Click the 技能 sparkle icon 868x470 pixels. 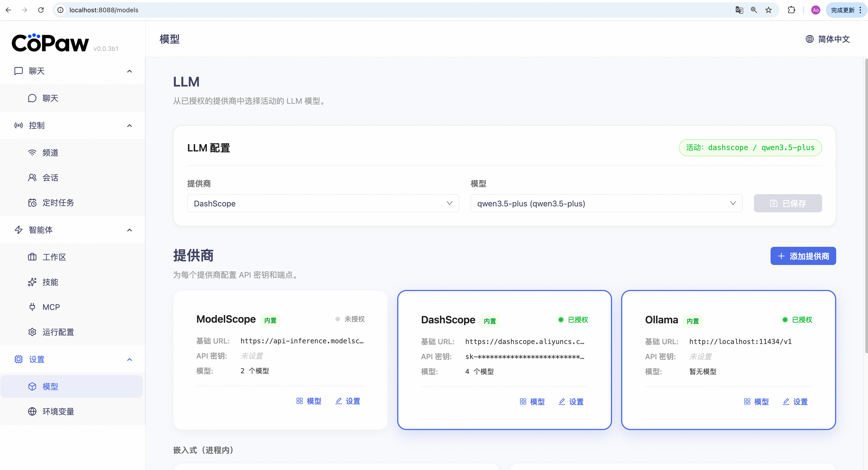(32, 282)
